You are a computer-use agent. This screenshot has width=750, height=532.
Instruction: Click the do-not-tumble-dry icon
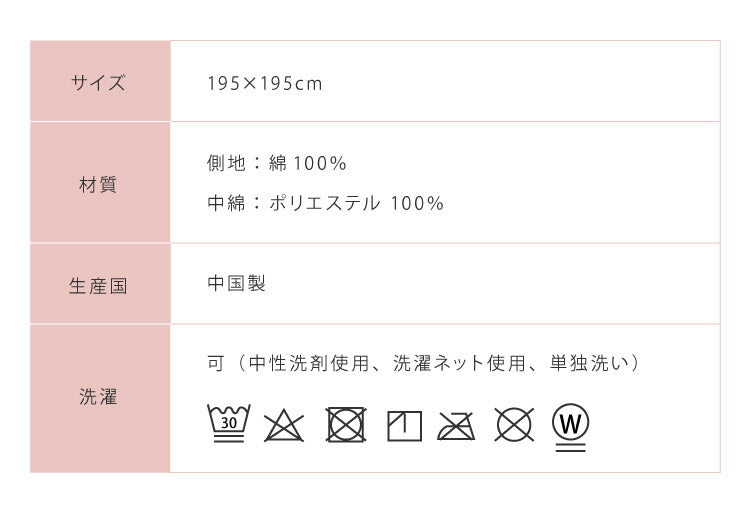click(x=345, y=425)
